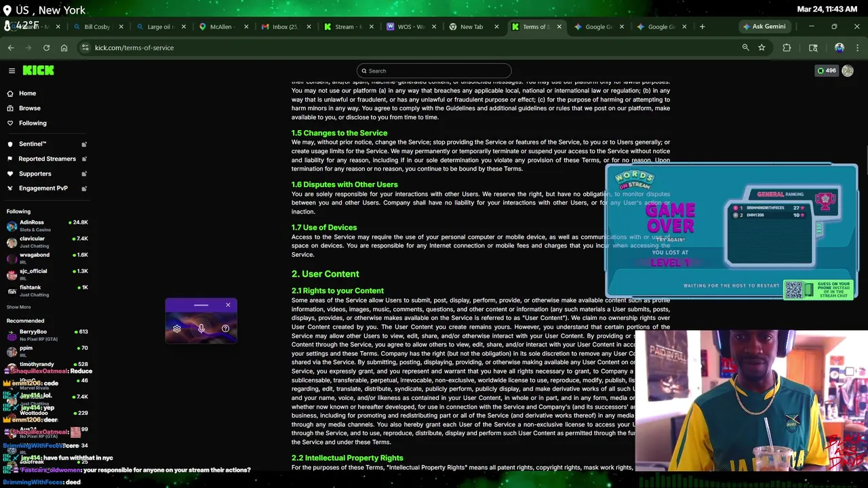The height and width of the screenshot is (488, 868).
Task: Go back using the browser back arrow
Action: point(11,47)
